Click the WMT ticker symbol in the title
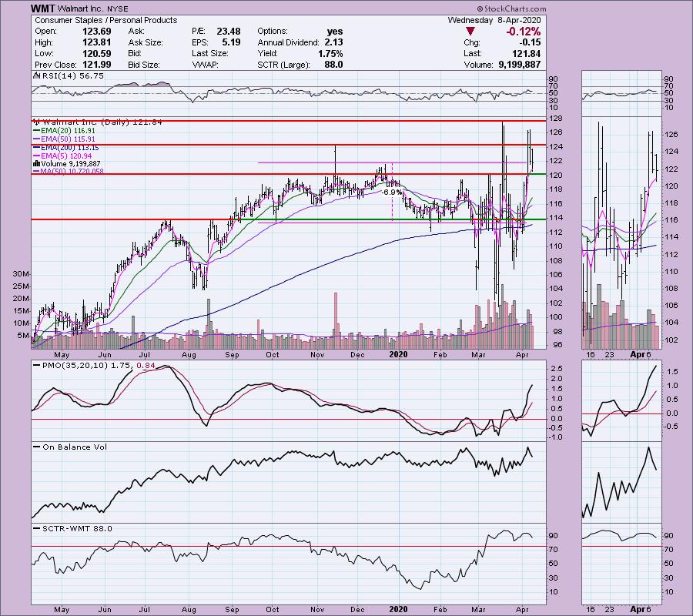The image size is (693, 616). pyautogui.click(x=43, y=8)
